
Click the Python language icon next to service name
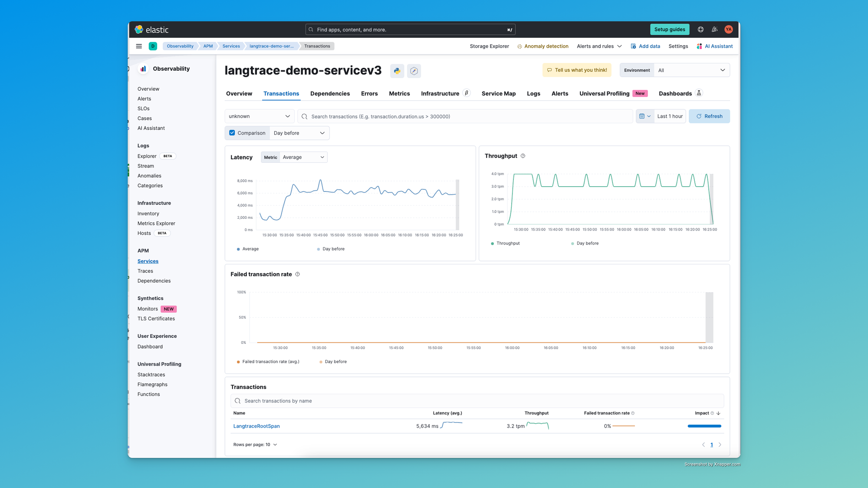point(396,70)
